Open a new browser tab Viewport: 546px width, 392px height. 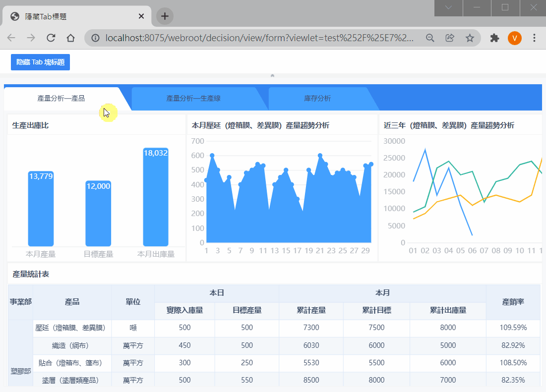tap(164, 15)
